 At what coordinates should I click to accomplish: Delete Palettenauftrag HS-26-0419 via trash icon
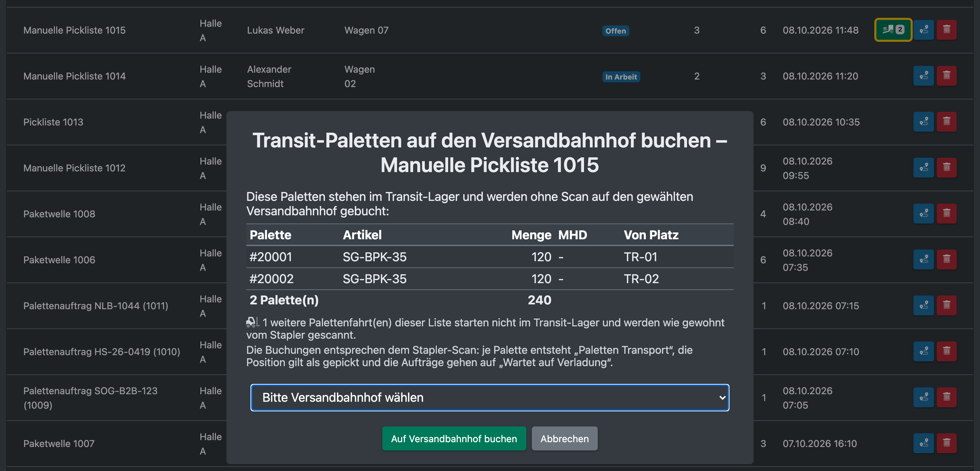point(946,351)
